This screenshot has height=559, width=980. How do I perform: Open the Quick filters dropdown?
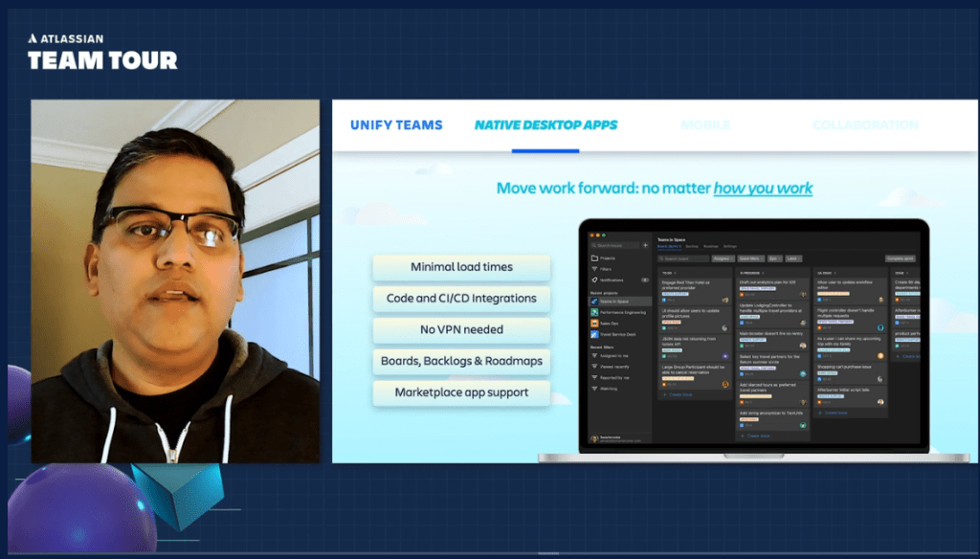(x=750, y=258)
